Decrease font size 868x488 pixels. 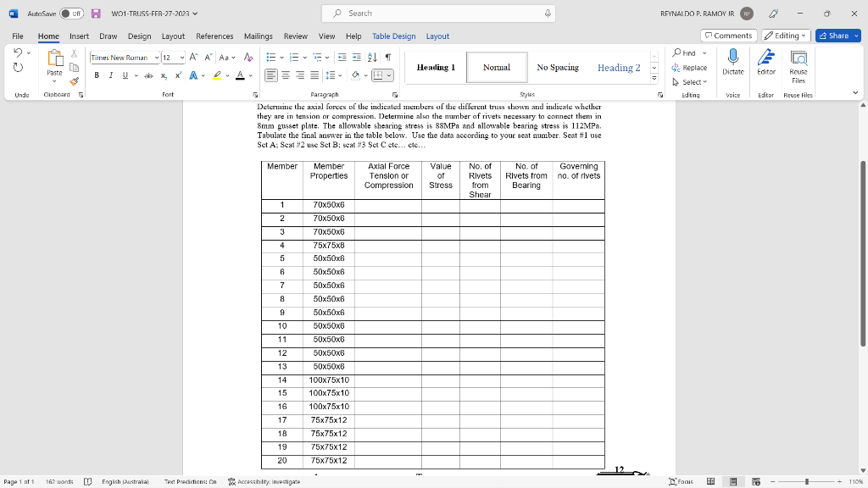click(x=208, y=57)
